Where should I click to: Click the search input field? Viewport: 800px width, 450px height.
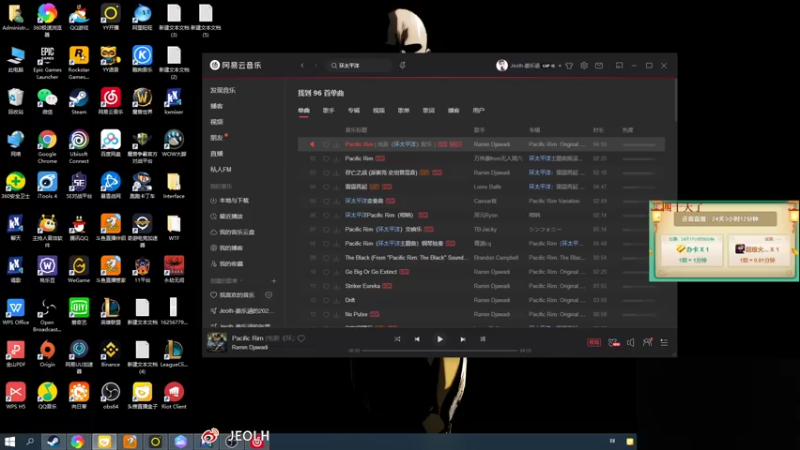point(357,65)
